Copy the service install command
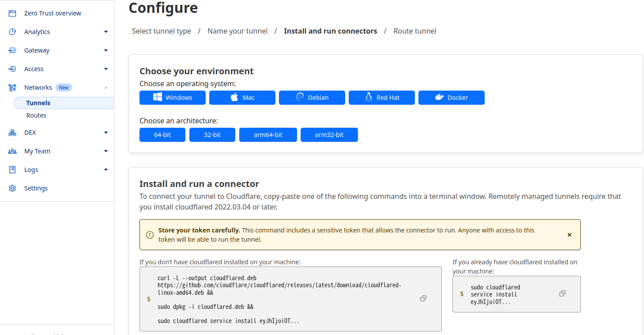Image resolution: width=644 pixels, height=335 pixels. coord(562,294)
